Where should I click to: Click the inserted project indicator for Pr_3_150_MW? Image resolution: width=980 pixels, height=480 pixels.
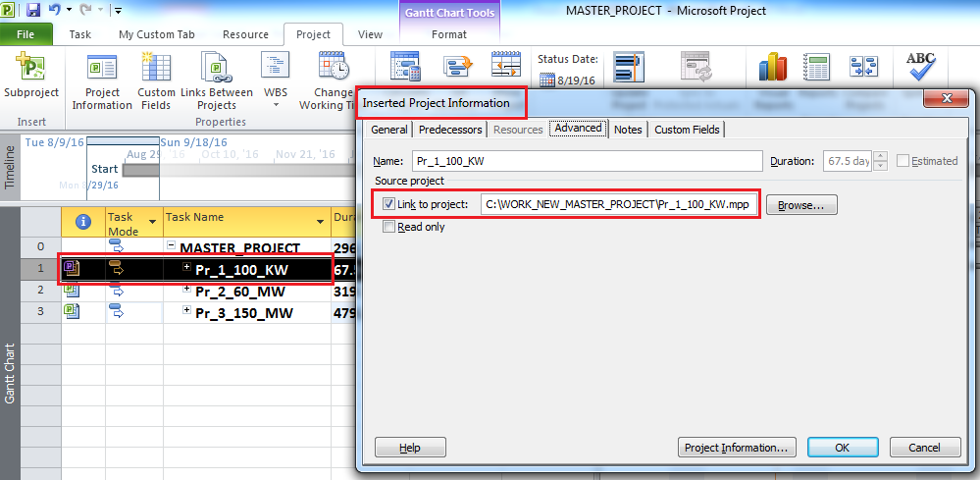pyautogui.click(x=72, y=310)
